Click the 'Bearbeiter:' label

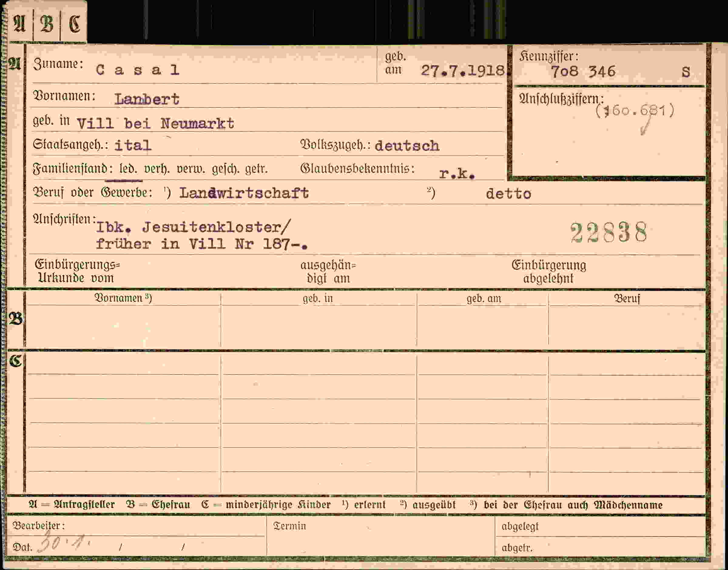pyautogui.click(x=39, y=526)
